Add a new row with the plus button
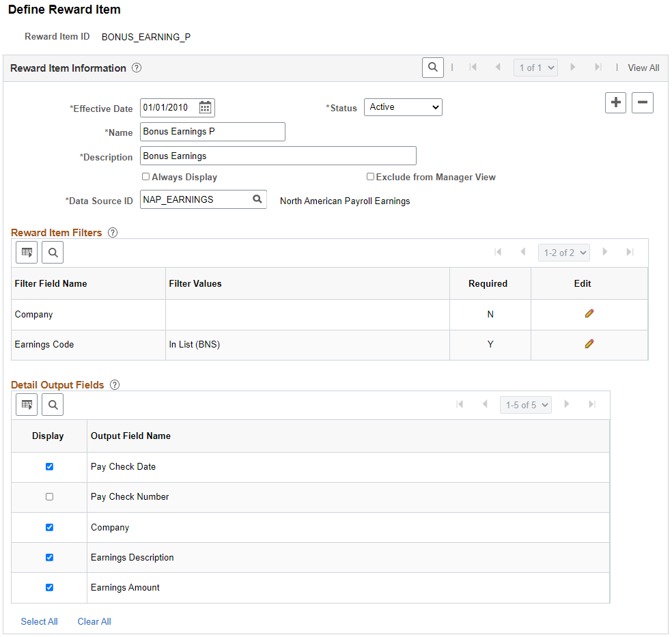Image resolution: width=672 pixels, height=637 pixels. pos(615,102)
